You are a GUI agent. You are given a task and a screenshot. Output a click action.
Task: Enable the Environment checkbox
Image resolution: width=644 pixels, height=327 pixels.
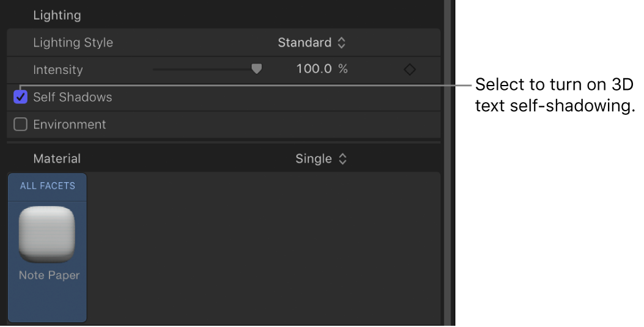(x=21, y=125)
